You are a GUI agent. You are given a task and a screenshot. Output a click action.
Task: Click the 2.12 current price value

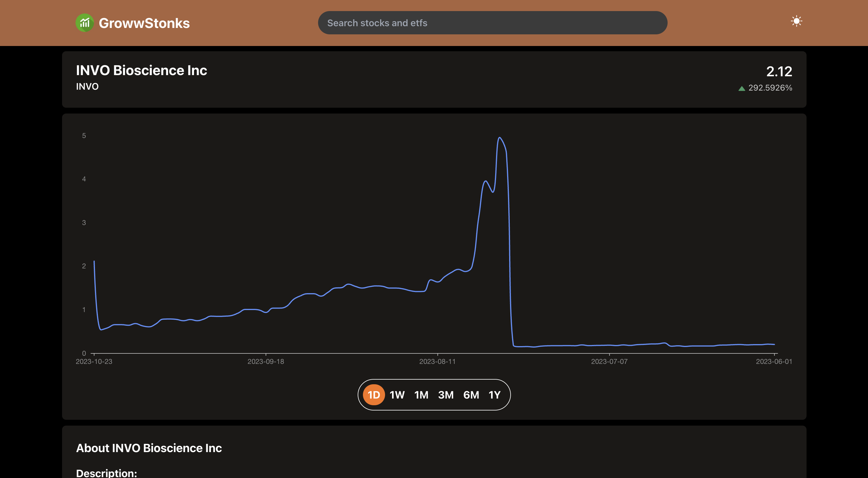779,71
